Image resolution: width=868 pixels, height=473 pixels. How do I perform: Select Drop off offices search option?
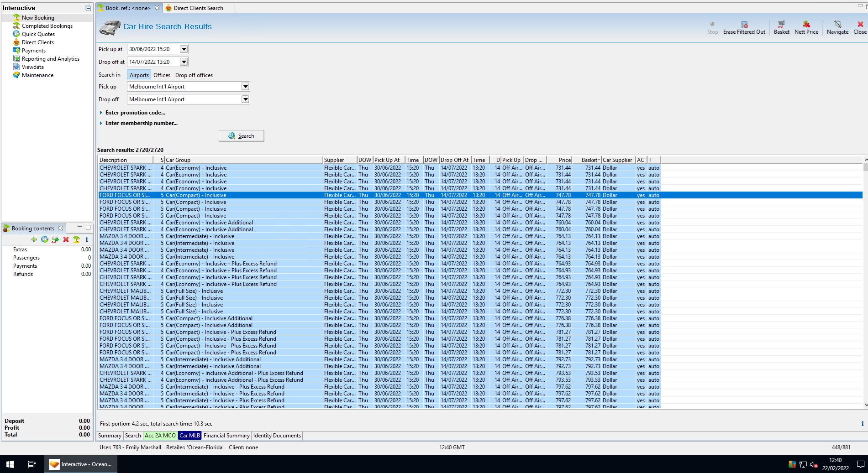pos(194,75)
